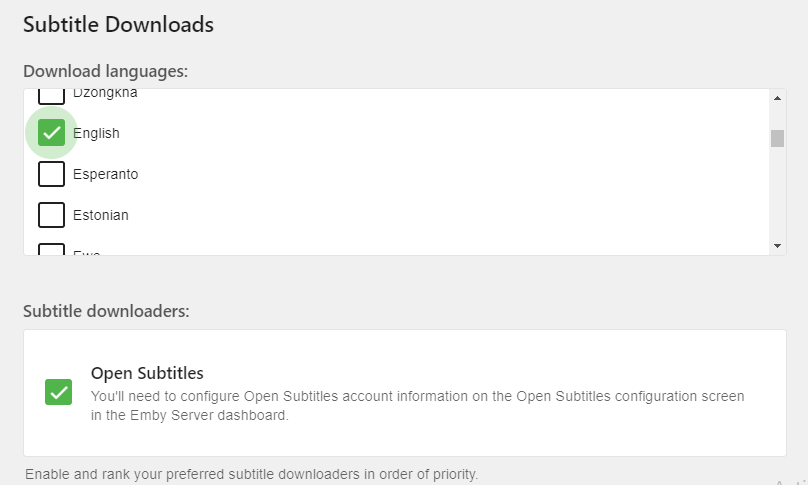Click the language list scroll-down arrow
808x485 pixels.
[x=777, y=246]
